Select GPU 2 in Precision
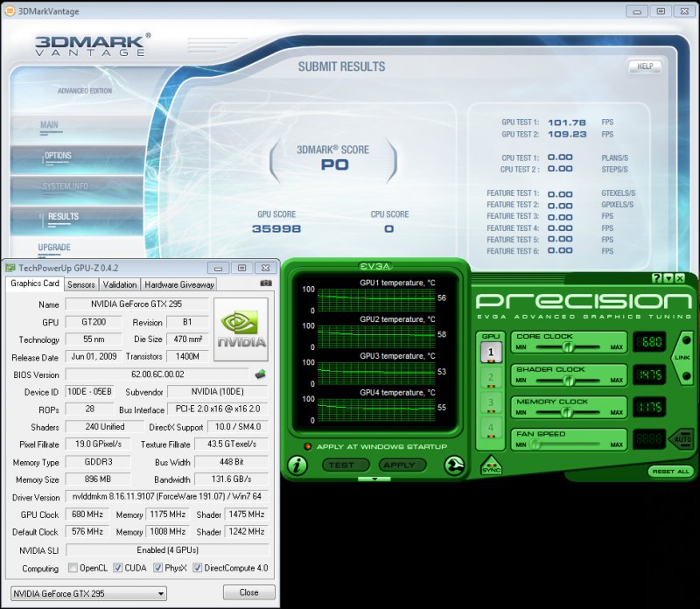Image resolution: width=700 pixels, height=609 pixels. [491, 378]
